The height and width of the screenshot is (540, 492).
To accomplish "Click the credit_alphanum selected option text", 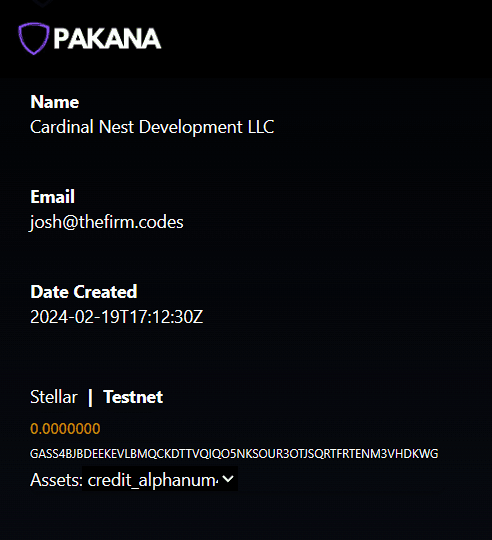I will click(153, 480).
